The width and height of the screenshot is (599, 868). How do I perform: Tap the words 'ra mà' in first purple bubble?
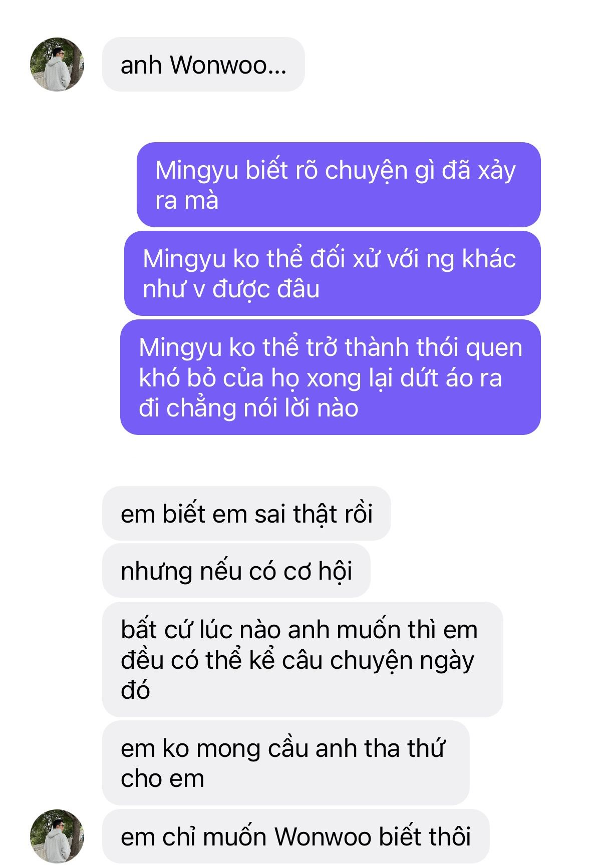tap(187, 200)
